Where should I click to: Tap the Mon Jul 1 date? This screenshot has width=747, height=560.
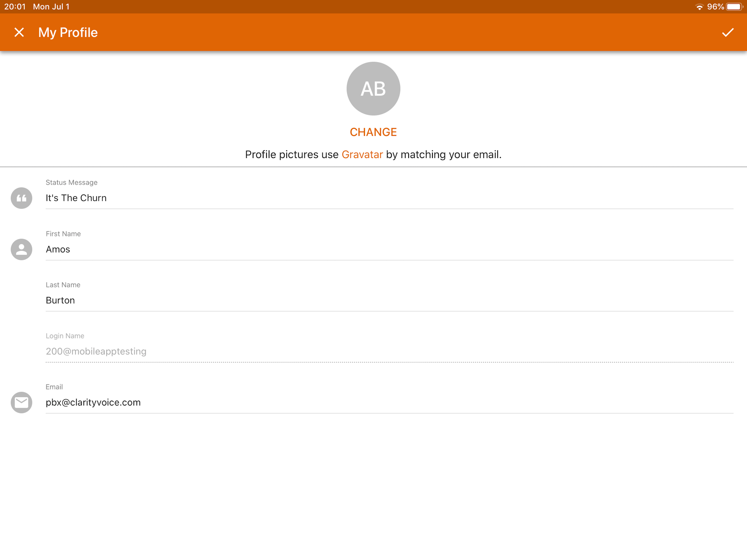(51, 7)
